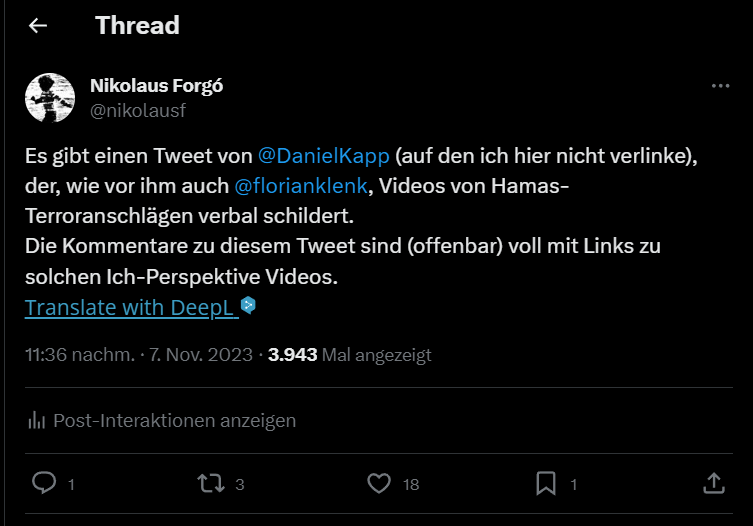Image resolution: width=753 pixels, height=526 pixels.
Task: Show Post-Interaktionen anzeigen
Action: click(174, 420)
